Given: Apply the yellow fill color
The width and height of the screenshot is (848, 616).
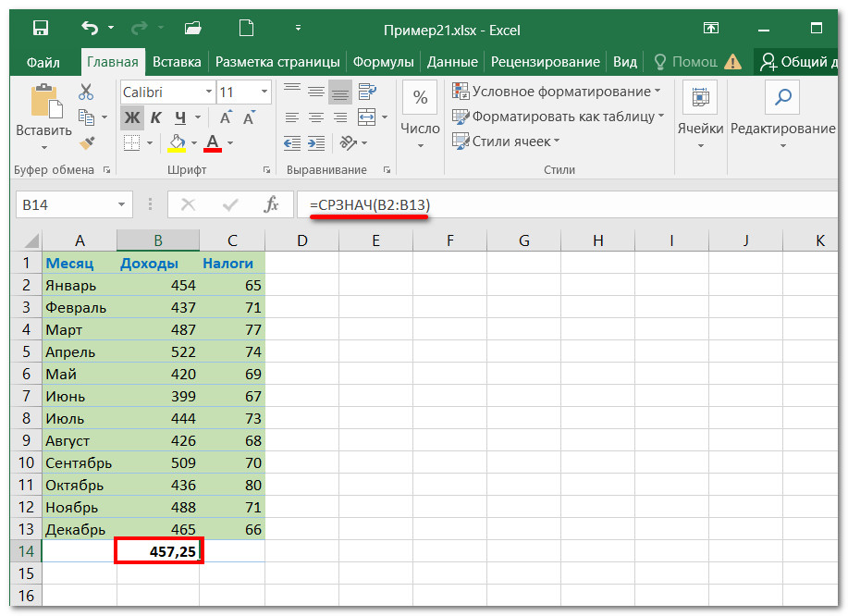Looking at the screenshot, I should pos(176,142).
